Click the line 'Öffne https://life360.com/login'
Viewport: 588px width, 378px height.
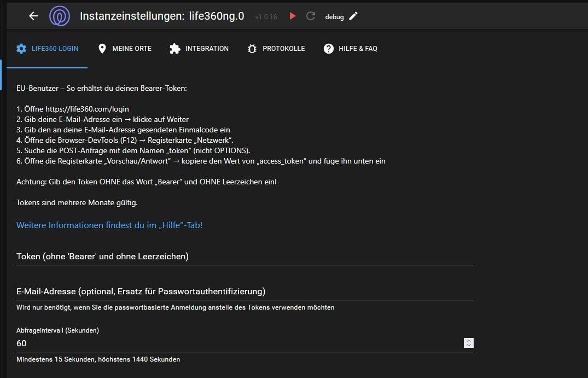73,109
